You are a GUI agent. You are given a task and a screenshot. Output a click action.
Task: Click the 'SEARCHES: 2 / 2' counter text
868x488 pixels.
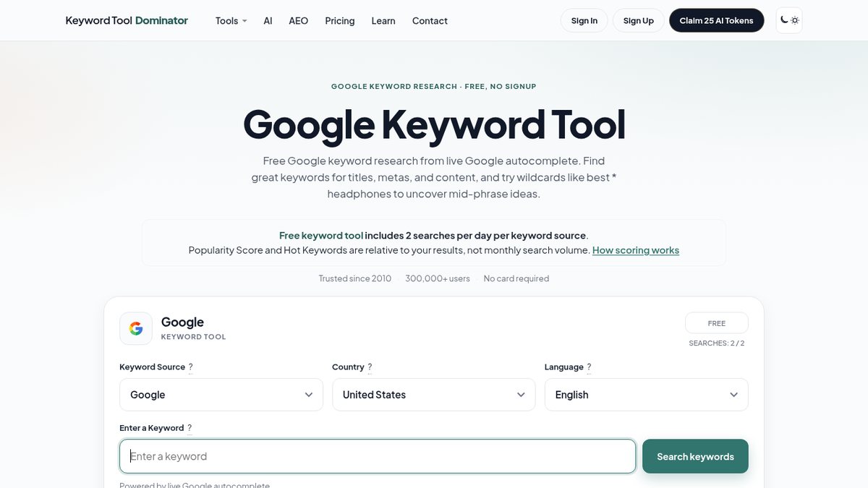717,343
